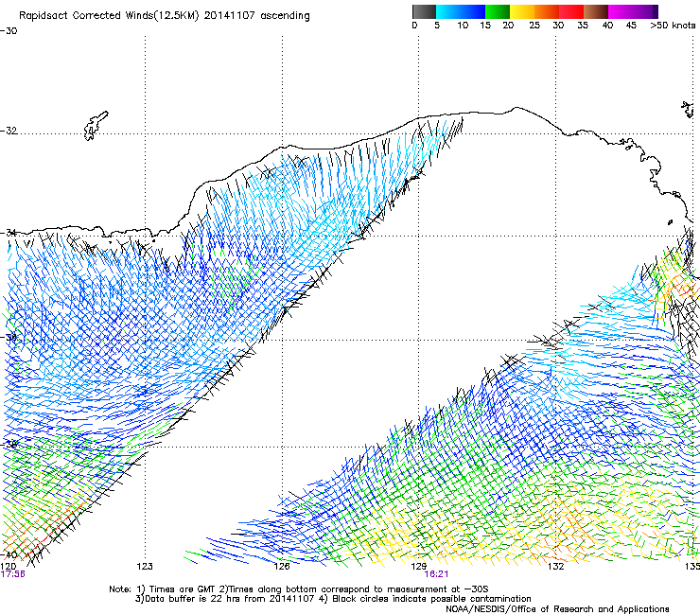Click the '123' longitude axis label
The width and height of the screenshot is (700, 615).
(145, 567)
